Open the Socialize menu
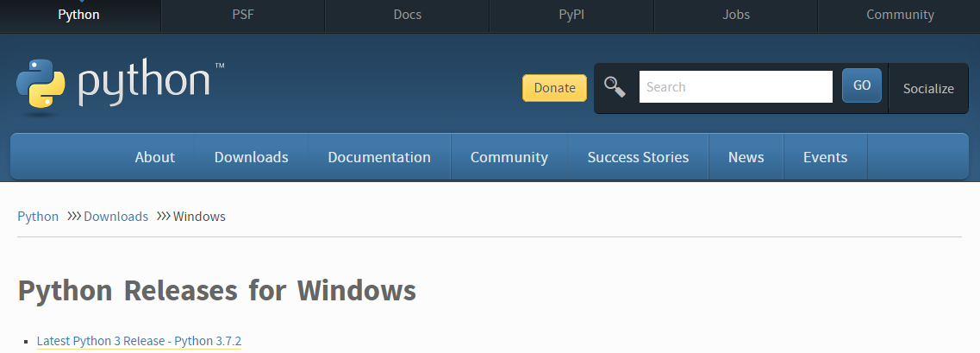Image resolution: width=980 pixels, height=353 pixels. point(928,89)
